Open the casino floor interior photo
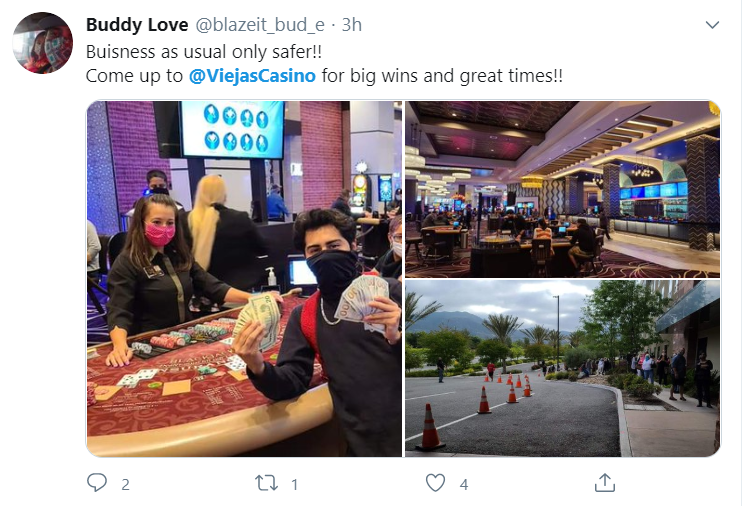 [562, 189]
